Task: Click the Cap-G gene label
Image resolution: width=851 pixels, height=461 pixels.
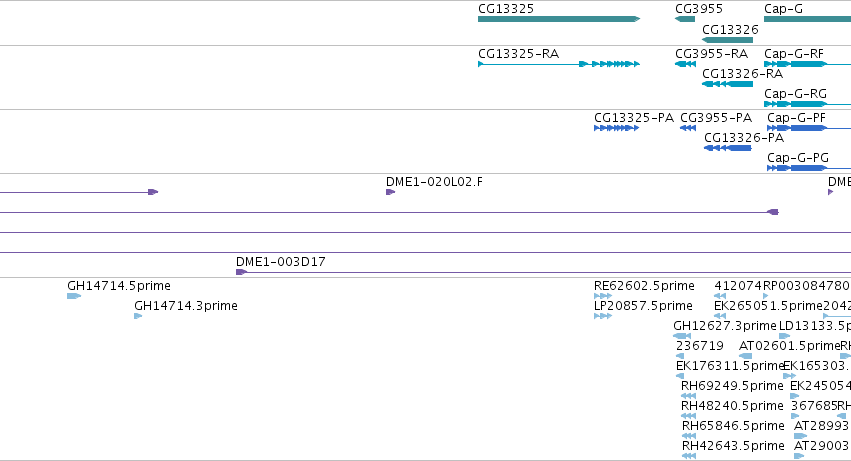Action: tap(783, 9)
